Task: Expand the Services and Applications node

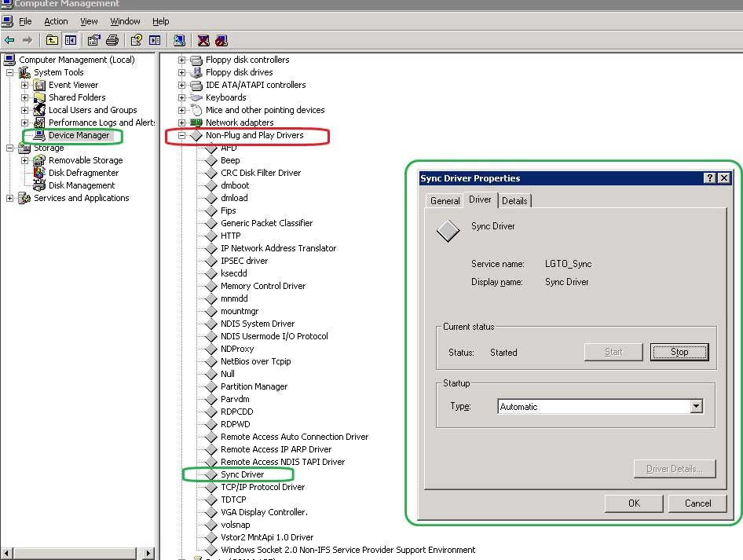Action: [x=9, y=198]
